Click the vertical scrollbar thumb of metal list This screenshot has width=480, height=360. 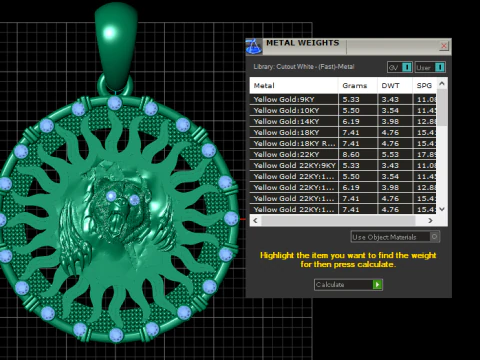(442, 107)
